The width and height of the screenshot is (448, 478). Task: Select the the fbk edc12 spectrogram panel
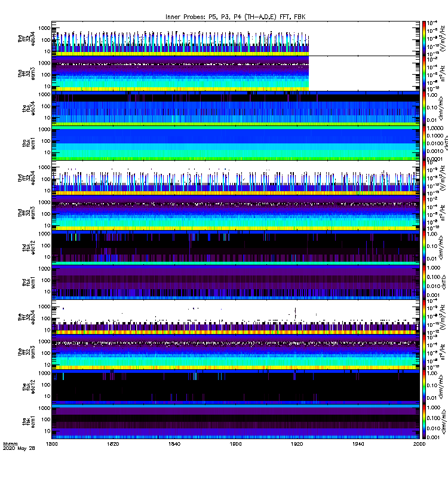235,387
